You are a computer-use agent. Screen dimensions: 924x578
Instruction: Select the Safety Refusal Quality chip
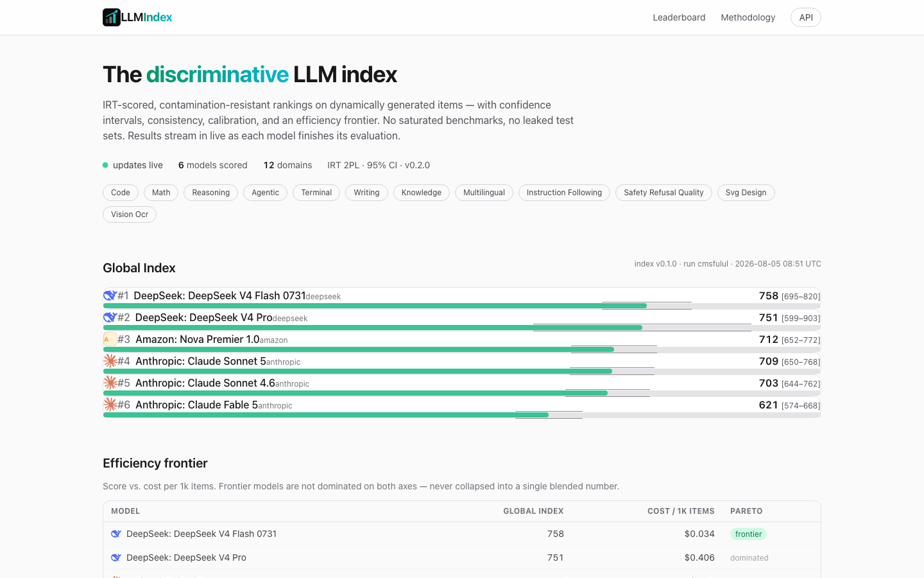(x=663, y=193)
